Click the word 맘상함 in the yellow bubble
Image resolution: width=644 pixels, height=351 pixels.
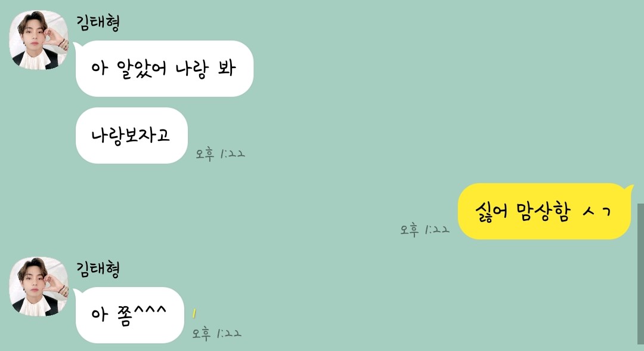coord(543,212)
